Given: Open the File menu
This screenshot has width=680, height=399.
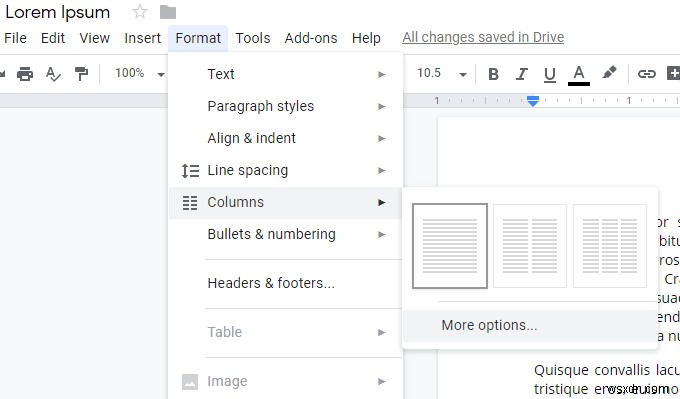Looking at the screenshot, I should (x=15, y=38).
